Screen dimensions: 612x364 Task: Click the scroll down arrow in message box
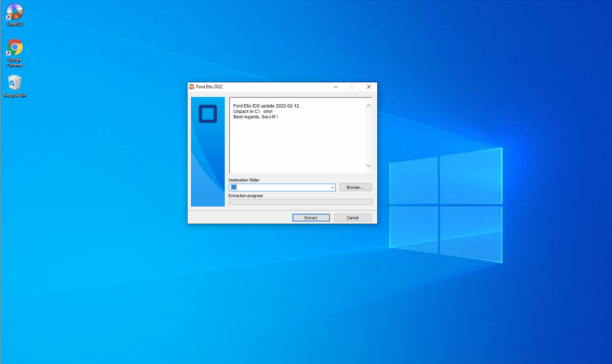[x=369, y=165]
